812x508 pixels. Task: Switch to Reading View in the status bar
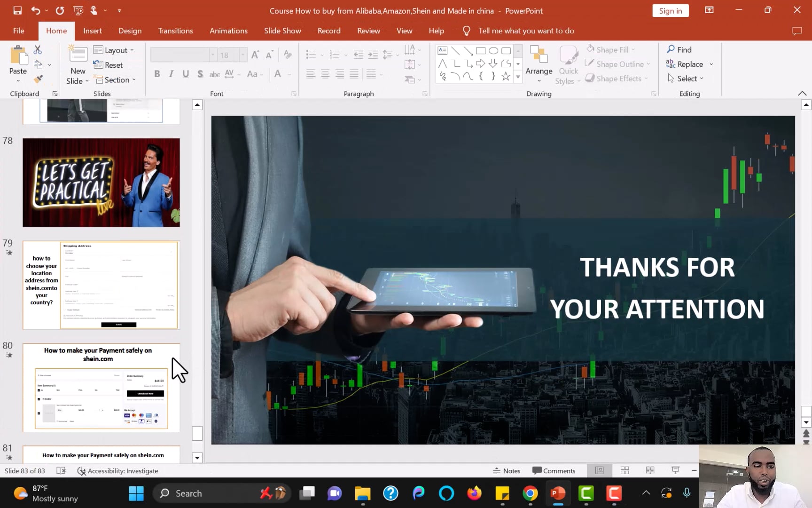[650, 470]
